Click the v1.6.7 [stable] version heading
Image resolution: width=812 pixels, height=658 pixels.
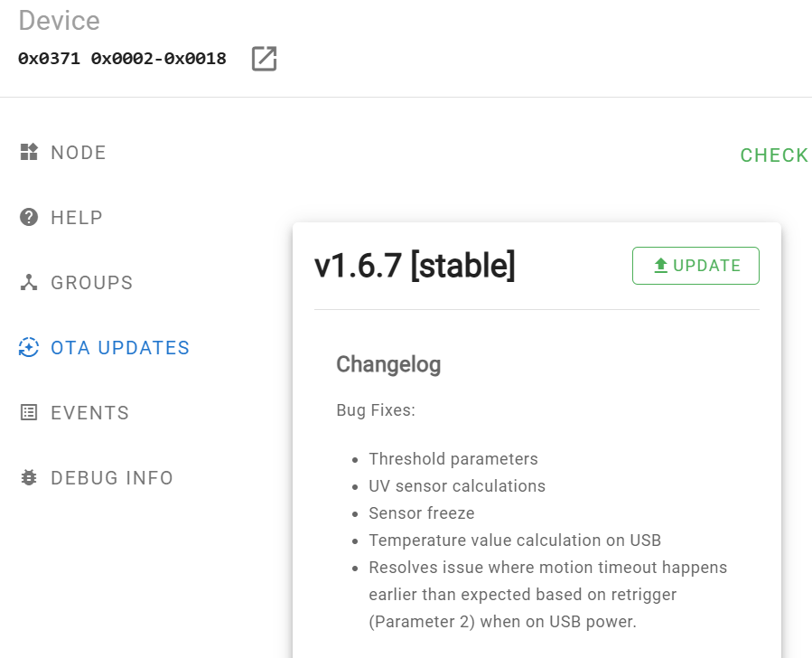(415, 265)
